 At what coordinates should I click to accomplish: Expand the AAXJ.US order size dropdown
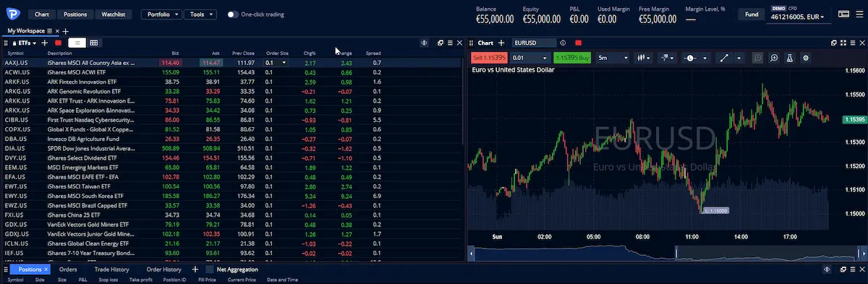[284, 63]
